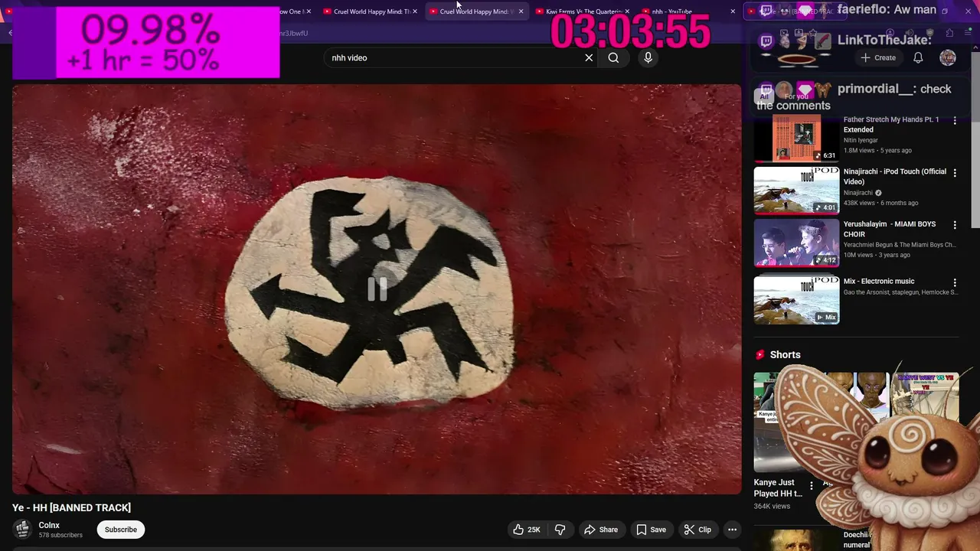Click the '578 subscribers' text
Viewport: 980px width, 551px height.
pos(60,535)
